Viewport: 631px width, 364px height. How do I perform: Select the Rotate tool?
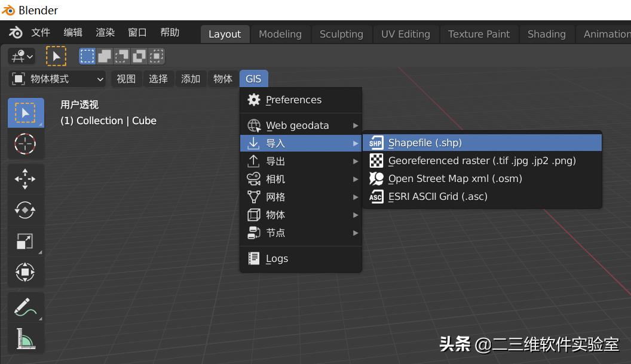tap(26, 210)
